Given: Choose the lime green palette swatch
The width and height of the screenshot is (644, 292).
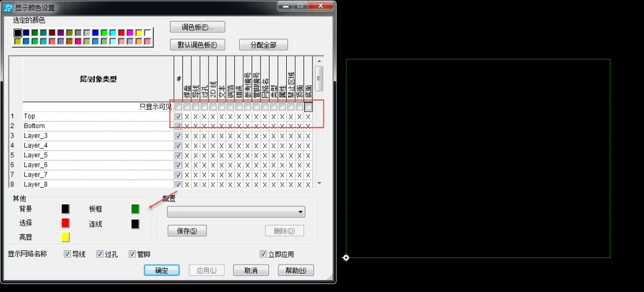Looking at the screenshot, I should tap(104, 32).
